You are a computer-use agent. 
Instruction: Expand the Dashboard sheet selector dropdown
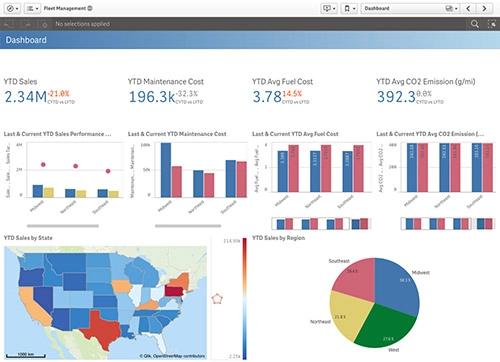coord(410,8)
